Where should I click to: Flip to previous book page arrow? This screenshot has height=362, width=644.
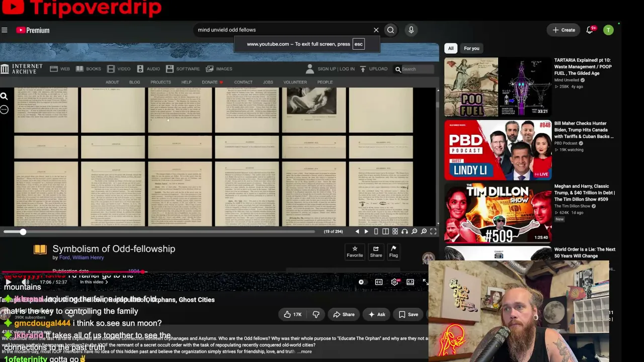[357, 231]
